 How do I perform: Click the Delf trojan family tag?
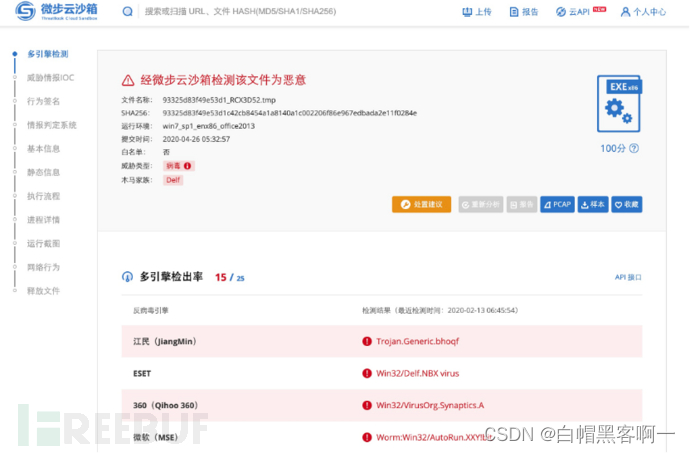pyautogui.click(x=173, y=180)
